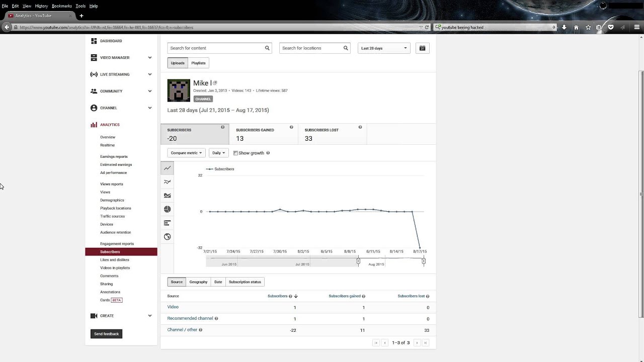The width and height of the screenshot is (644, 362).
Task: Expand the Live Streaming sidebar section
Action: coord(150,74)
